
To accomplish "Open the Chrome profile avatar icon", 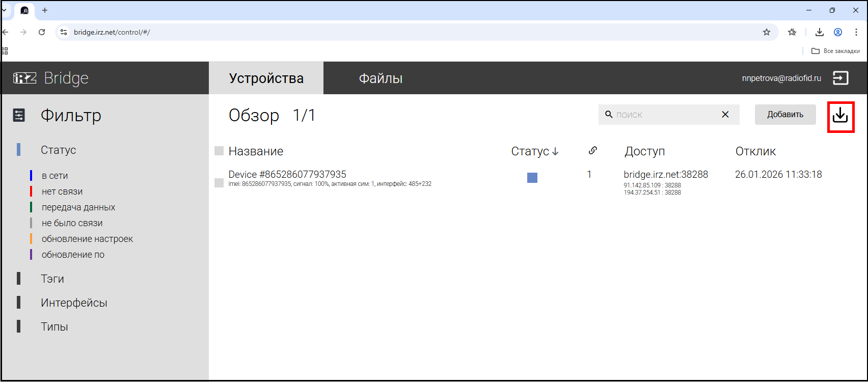I will (x=837, y=32).
